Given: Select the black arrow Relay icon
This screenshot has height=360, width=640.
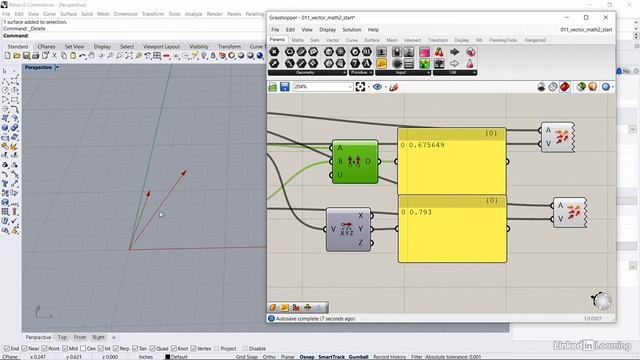Looking at the screenshot, I should point(454,52).
